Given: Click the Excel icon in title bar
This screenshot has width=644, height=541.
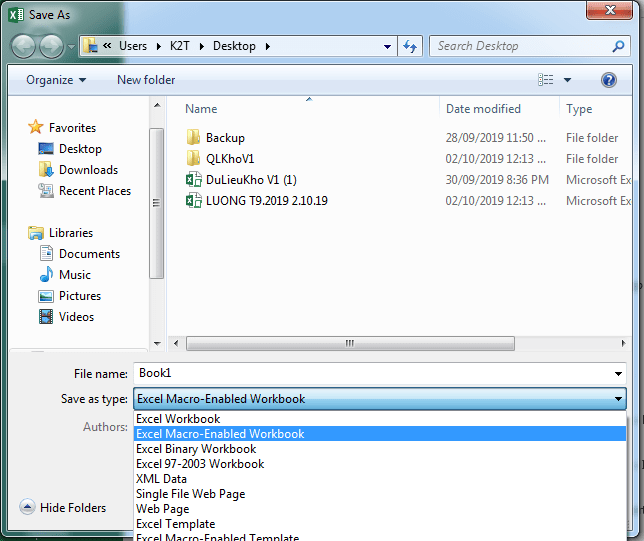Looking at the screenshot, I should coord(16,15).
